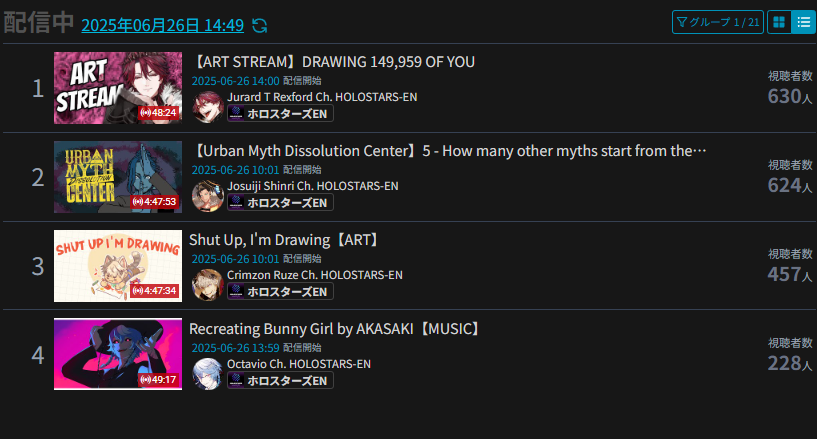Click ホロスターズEN tag under Crimzon Ruze
This screenshot has height=439, width=817.
280,292
